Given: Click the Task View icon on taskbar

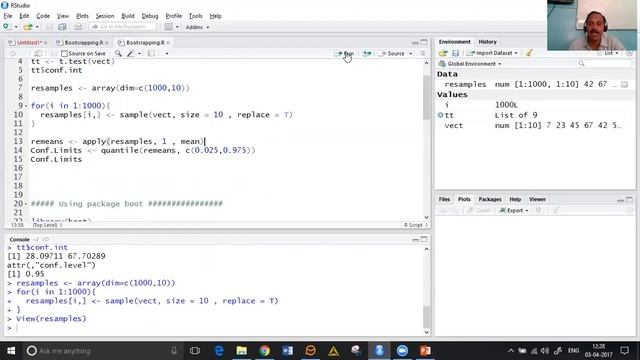Looking at the screenshot, I should click(195, 351).
